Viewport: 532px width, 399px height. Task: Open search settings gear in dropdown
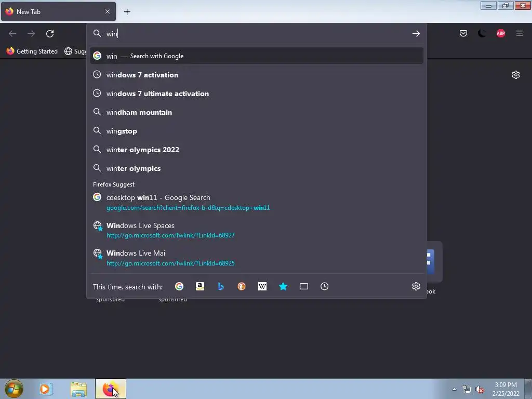click(x=416, y=286)
